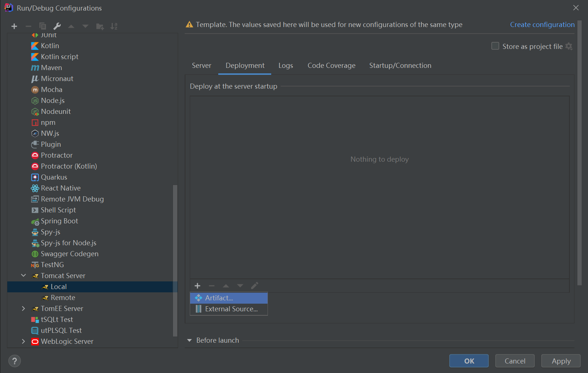
Task: Select tSQLt Test in the list
Action: tap(92, 320)
